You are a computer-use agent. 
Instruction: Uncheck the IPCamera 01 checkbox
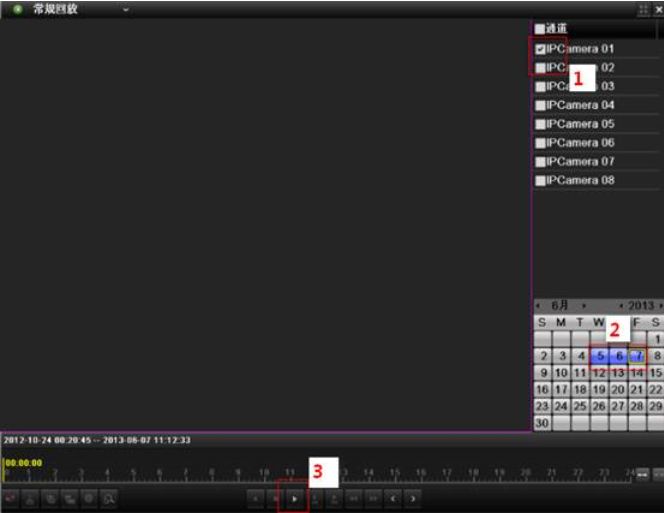(540, 49)
